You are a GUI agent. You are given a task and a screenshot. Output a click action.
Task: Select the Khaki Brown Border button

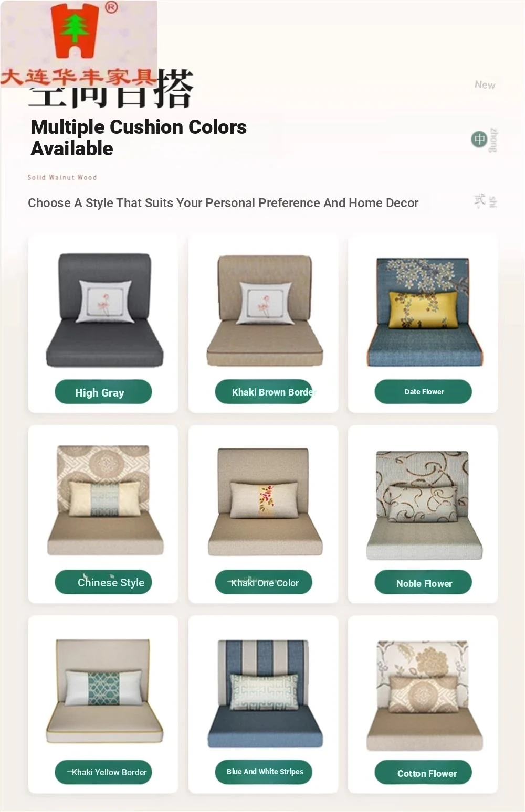(264, 392)
